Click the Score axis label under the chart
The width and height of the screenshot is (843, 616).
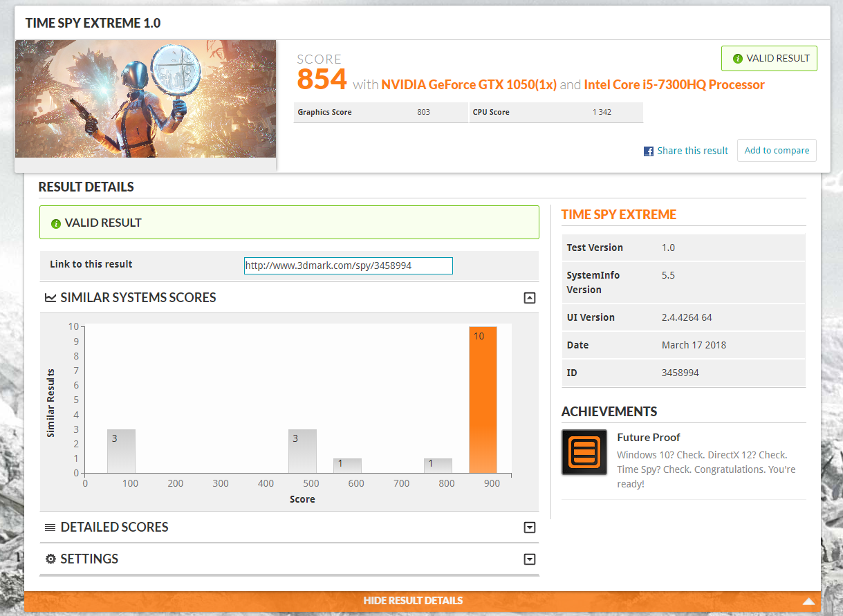click(x=302, y=499)
